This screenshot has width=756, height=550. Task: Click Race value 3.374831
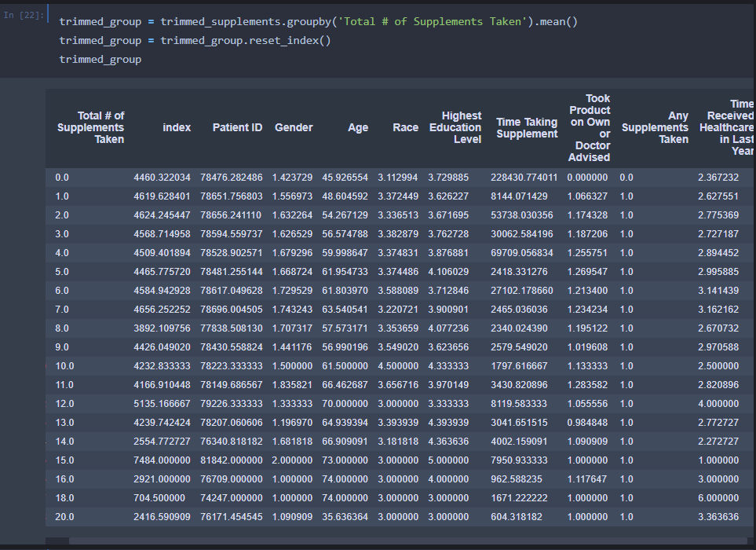(x=398, y=253)
